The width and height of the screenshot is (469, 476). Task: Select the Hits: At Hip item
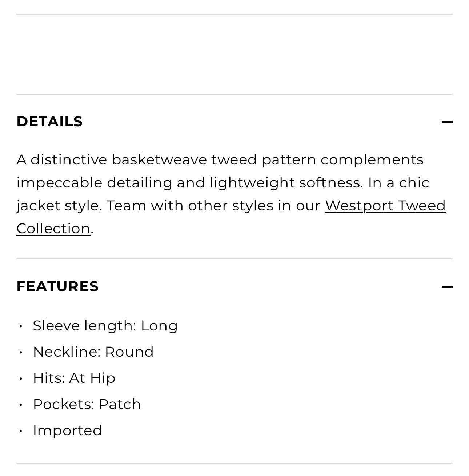click(x=74, y=378)
